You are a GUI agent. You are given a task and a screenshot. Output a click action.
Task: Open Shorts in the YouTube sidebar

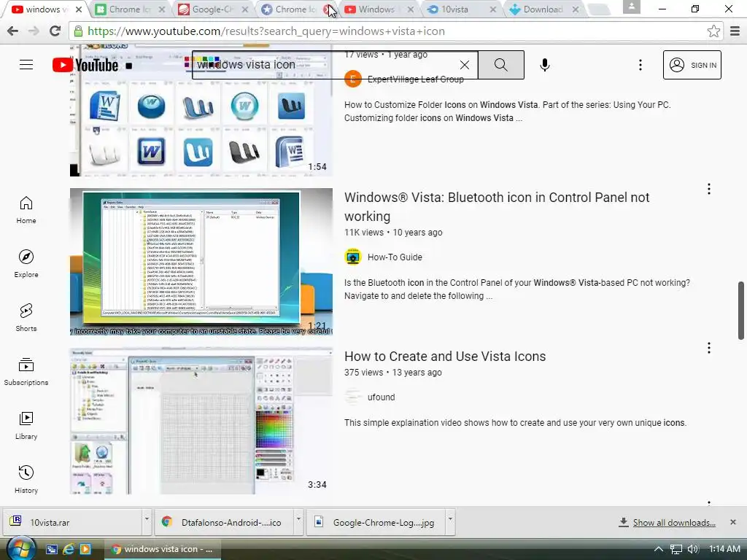coord(26,318)
